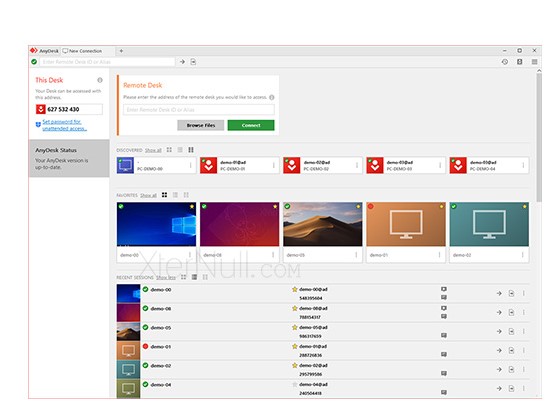Switch Favorites to list view
This screenshot has width=559, height=420.
(175, 195)
